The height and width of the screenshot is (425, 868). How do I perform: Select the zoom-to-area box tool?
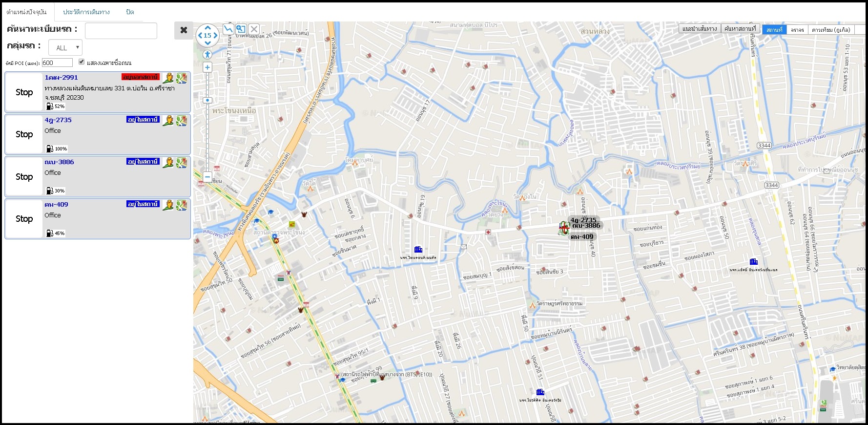click(241, 29)
